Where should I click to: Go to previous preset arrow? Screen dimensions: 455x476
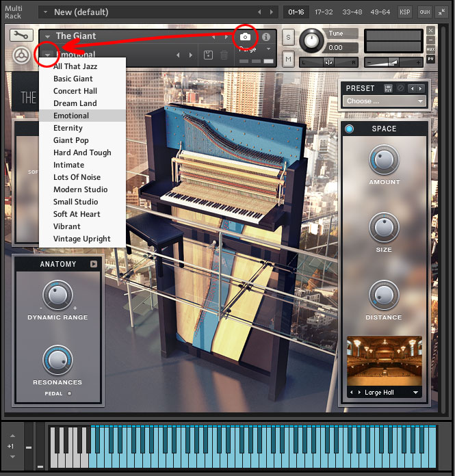pos(412,89)
